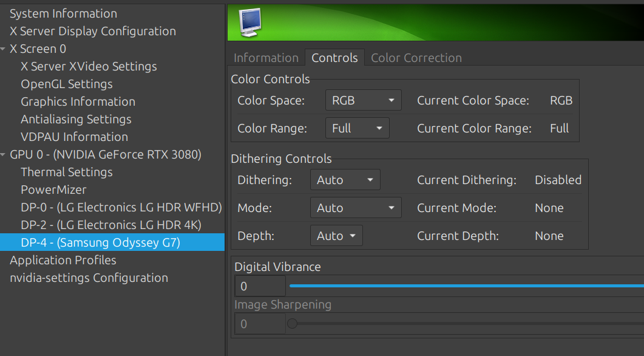Open PowerMizer settings in sidebar
644x356 pixels.
pos(54,190)
